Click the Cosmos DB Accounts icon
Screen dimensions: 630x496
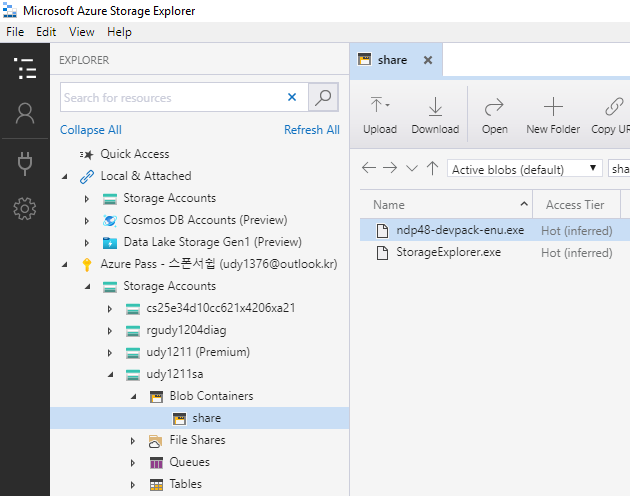(x=110, y=220)
